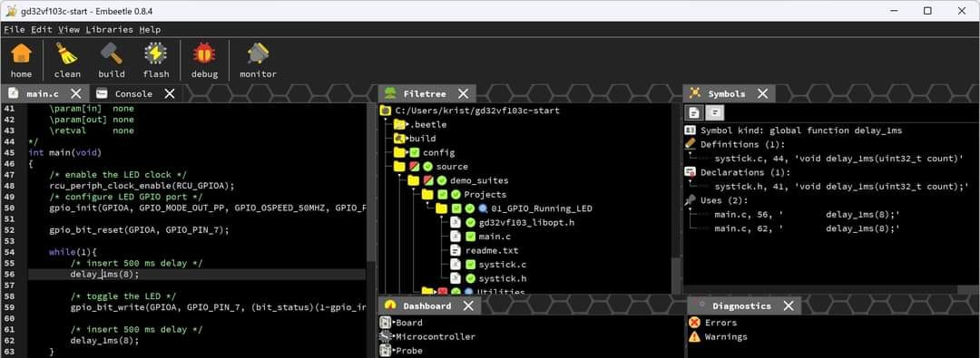The image size is (980, 358).
Task: Click the Filetree vertical scrollbar
Action: (676, 198)
